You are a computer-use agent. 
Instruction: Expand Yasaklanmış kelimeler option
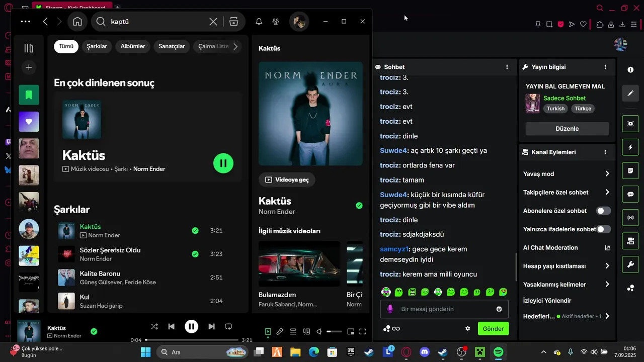[567, 285]
